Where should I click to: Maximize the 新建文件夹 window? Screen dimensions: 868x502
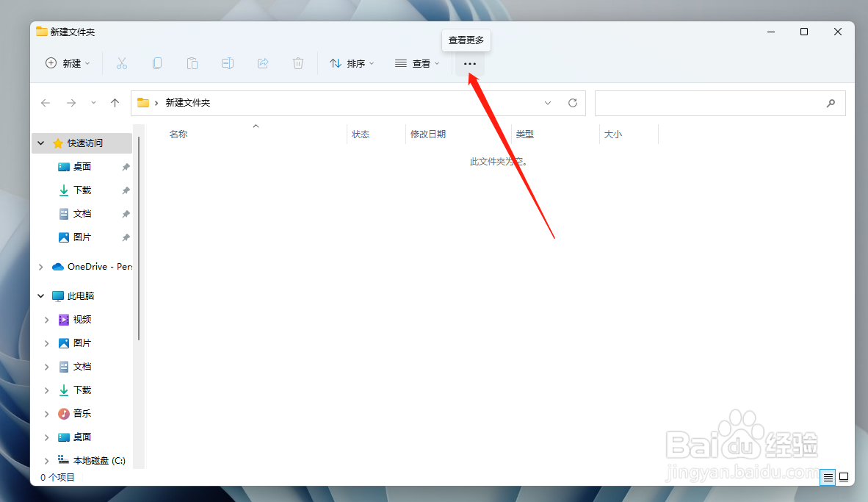point(804,32)
